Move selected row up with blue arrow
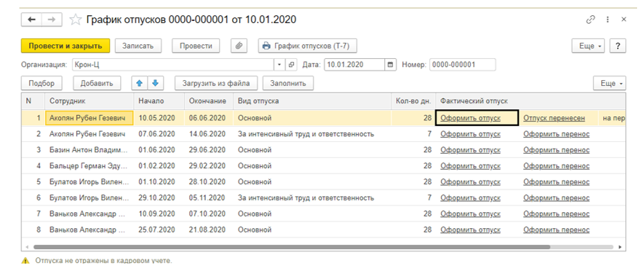Screen dimensions: 644x267 click(x=139, y=83)
